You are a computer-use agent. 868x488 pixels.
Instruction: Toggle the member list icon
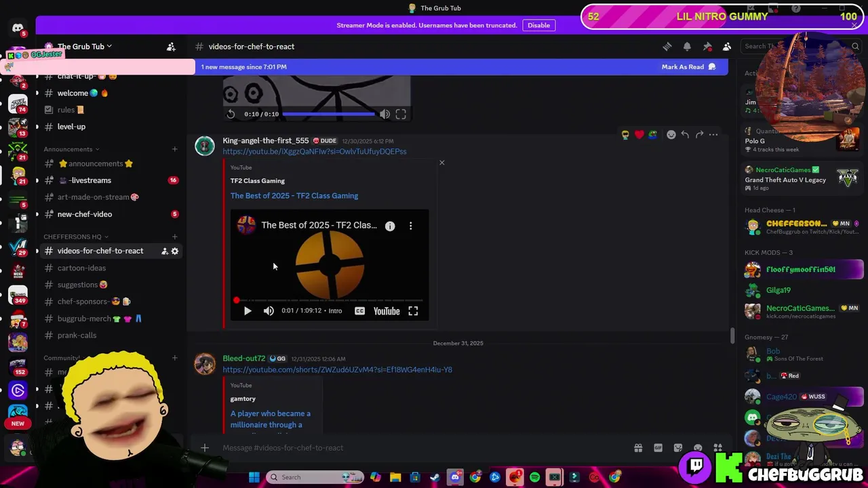pos(727,46)
